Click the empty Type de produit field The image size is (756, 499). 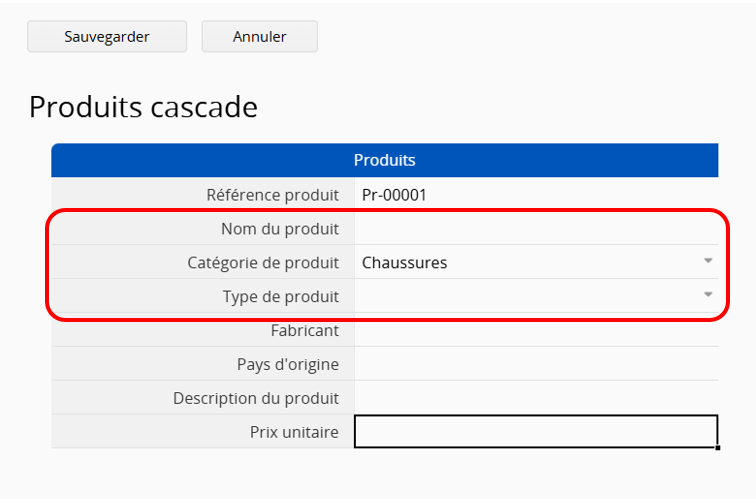click(536, 296)
